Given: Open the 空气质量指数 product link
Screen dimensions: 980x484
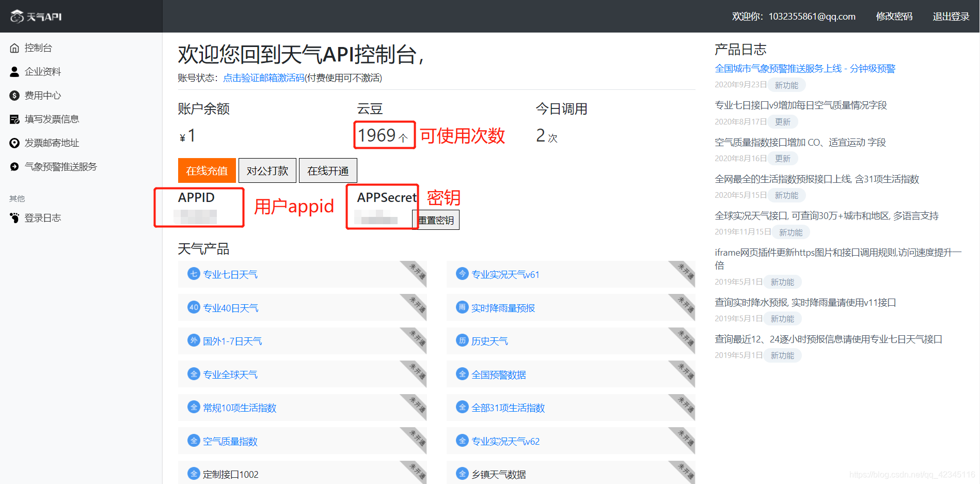Looking at the screenshot, I should point(230,442).
